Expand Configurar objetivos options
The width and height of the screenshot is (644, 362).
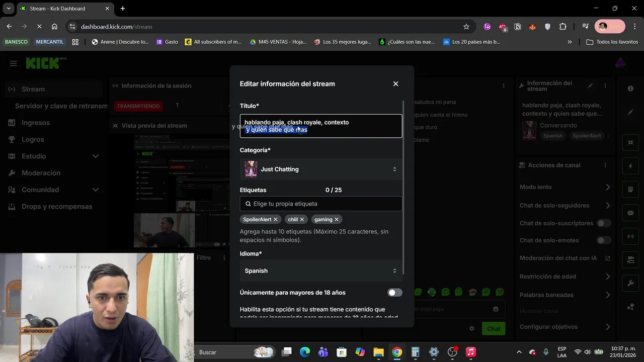(607, 327)
